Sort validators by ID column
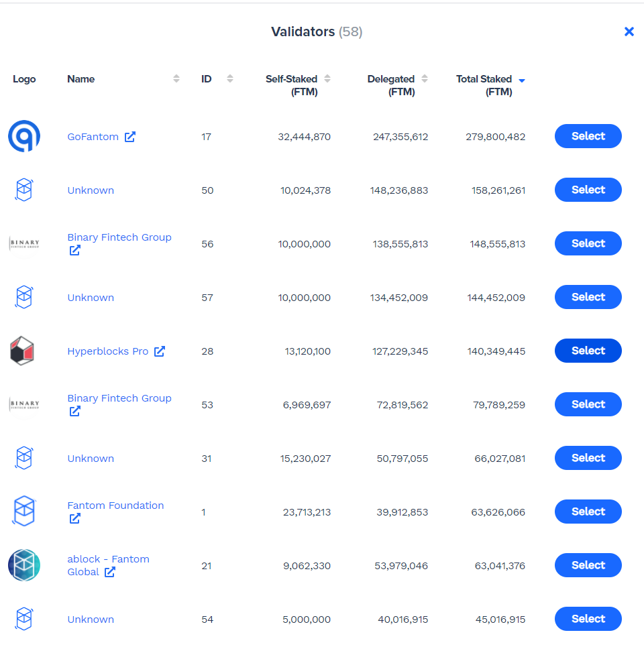Screen dimensions: 644x653 point(230,79)
